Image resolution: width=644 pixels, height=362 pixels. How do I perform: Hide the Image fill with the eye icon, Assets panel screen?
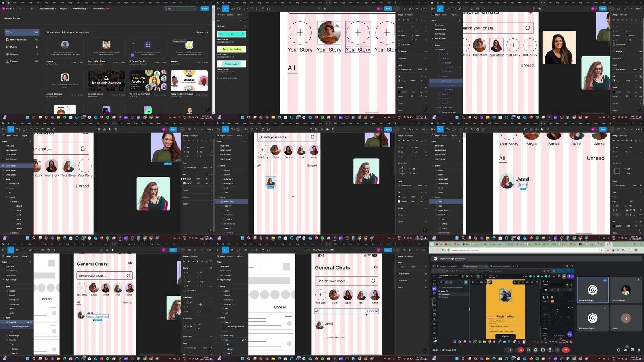coord(421,81)
